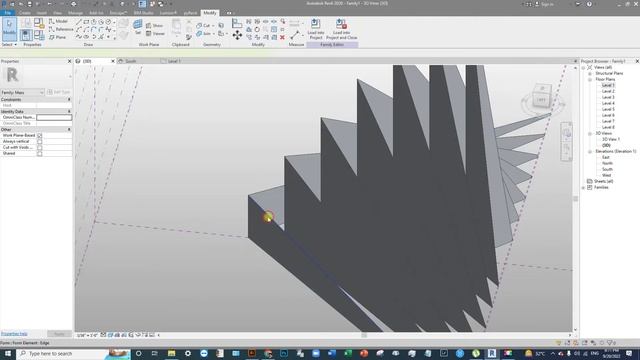Open 3D View 1 in Project Browser
The width and height of the screenshot is (640, 360).
611,139
